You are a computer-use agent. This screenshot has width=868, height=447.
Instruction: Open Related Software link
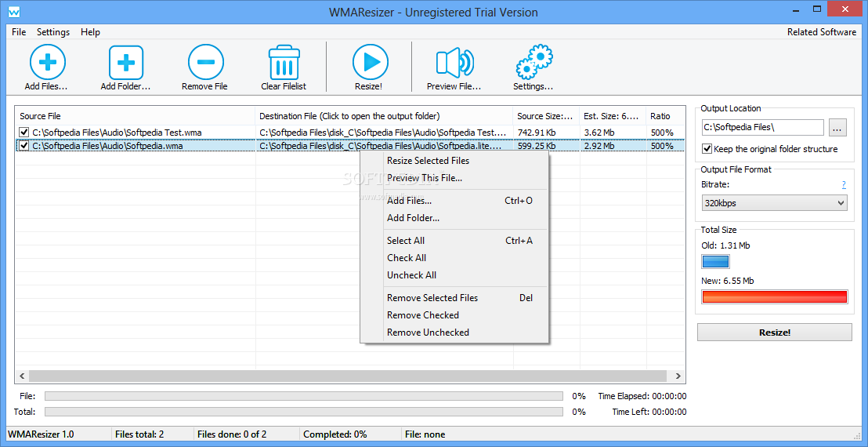822,31
